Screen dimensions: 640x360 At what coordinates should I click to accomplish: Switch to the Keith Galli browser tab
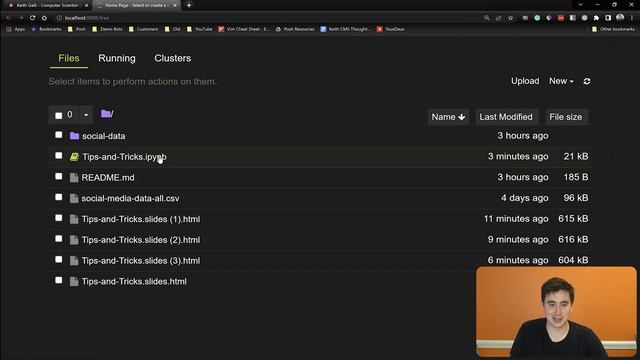click(47, 5)
